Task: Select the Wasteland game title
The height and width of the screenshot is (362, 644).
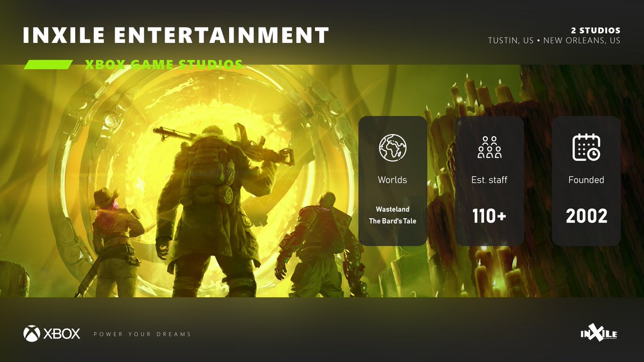Action: pos(392,209)
